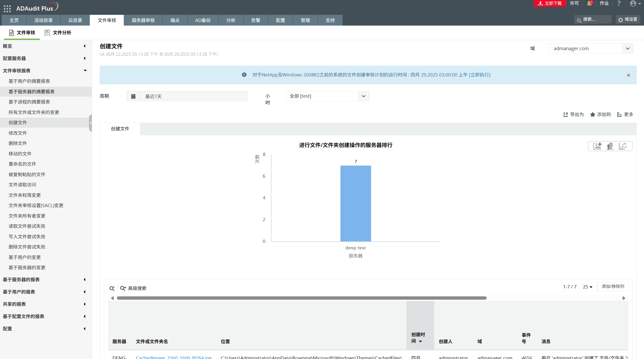
Task: Click the add chart icon above graph
Action: [597, 146]
